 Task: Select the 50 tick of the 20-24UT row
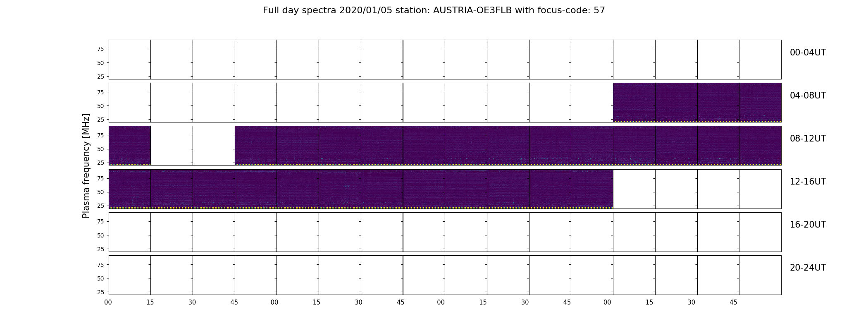100,278
